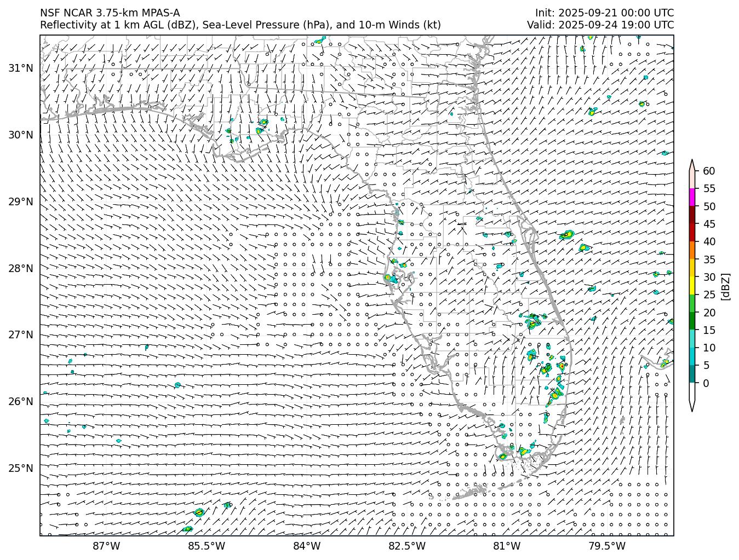Select the orange 35–40 dBZ colorbar band
This screenshot has width=739, height=560.
[x=692, y=250]
